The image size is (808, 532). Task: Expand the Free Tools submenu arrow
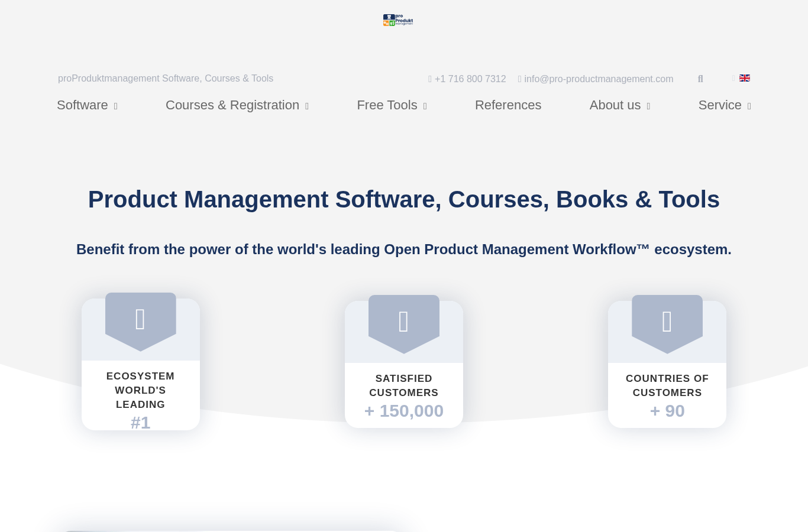click(425, 106)
